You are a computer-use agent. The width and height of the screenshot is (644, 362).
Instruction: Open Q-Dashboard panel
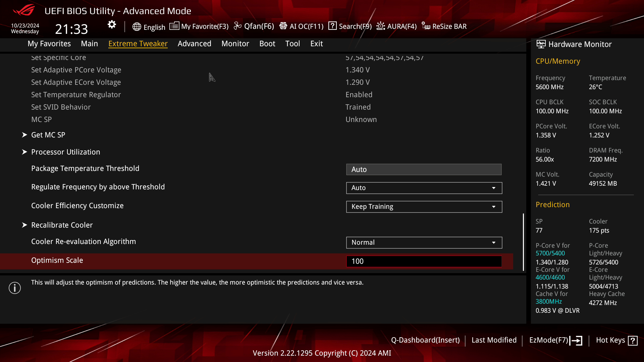click(425, 340)
